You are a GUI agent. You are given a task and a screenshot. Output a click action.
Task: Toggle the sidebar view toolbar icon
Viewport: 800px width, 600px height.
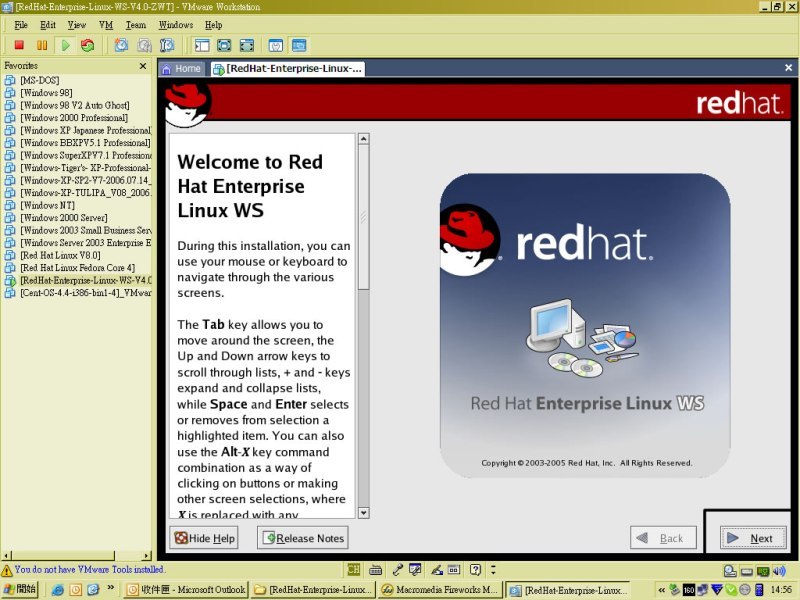202,45
